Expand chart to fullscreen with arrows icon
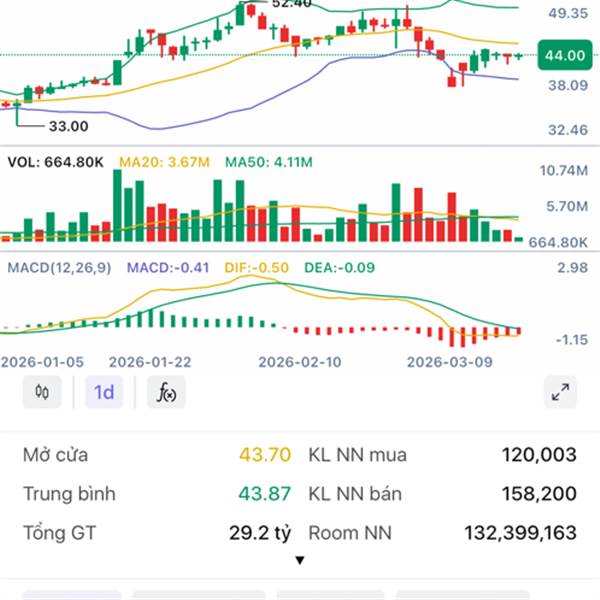This screenshot has height=600, width=600. point(560,392)
